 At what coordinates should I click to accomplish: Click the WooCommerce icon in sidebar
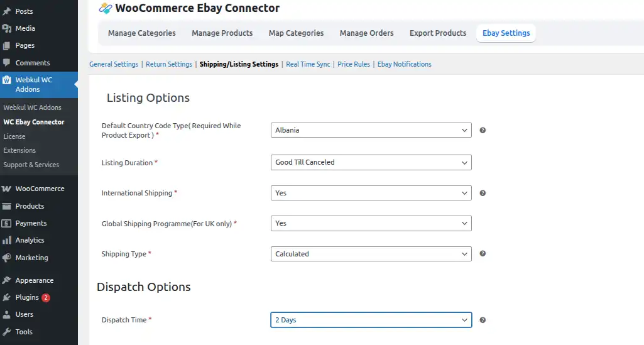click(7, 189)
